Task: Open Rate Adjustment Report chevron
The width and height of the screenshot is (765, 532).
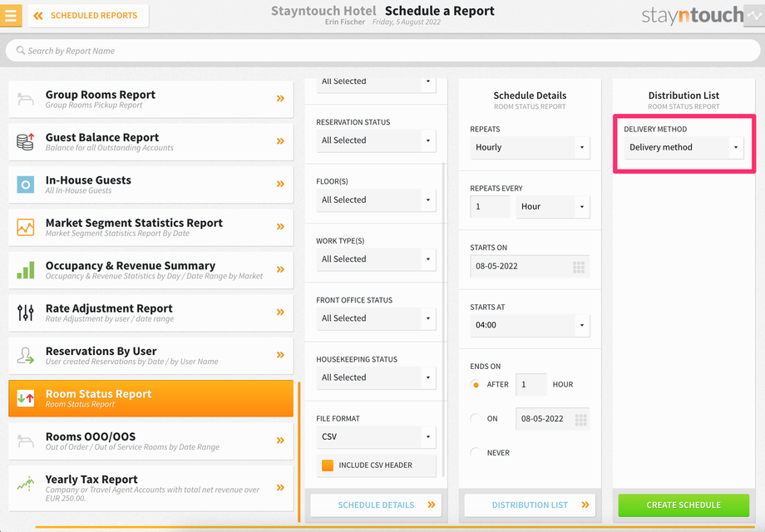Action: [x=280, y=312]
